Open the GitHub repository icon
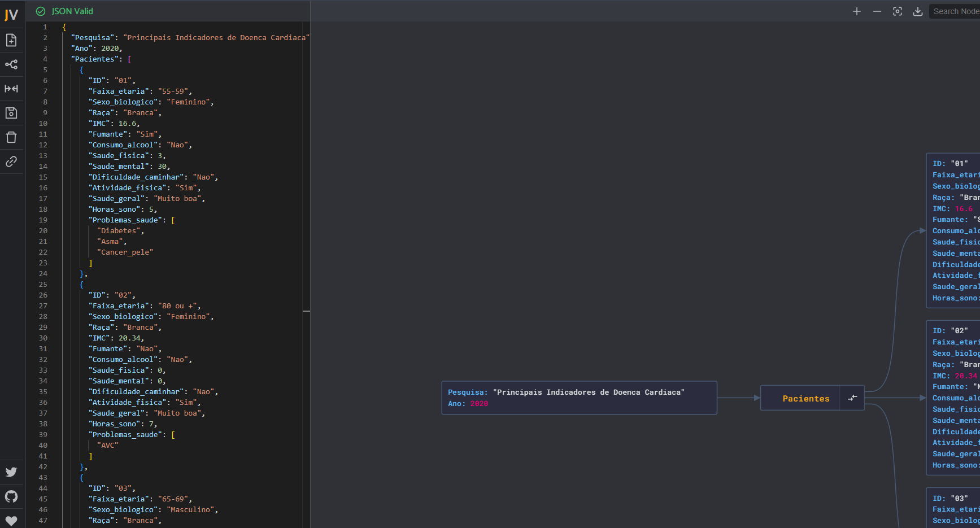 pos(11,496)
